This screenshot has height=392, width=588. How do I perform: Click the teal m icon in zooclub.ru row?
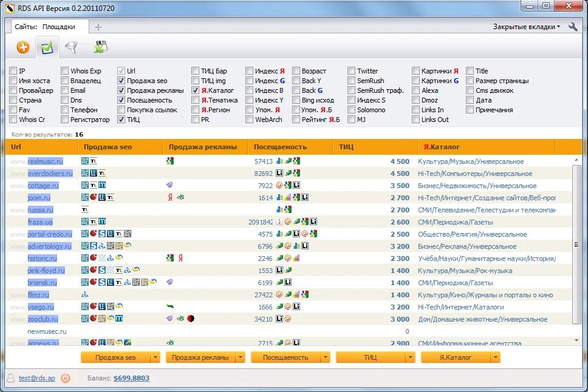(119, 319)
